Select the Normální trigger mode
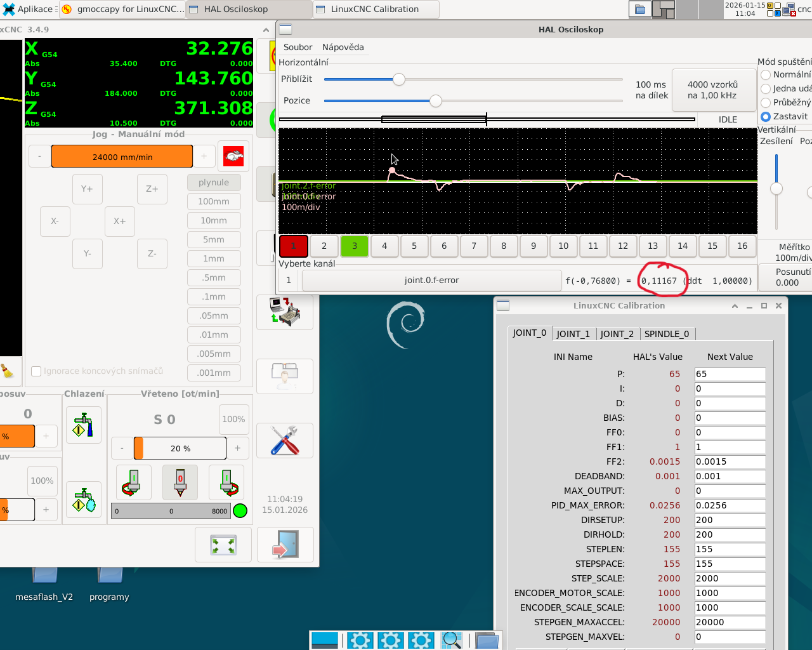The width and height of the screenshot is (812, 650). (x=766, y=74)
